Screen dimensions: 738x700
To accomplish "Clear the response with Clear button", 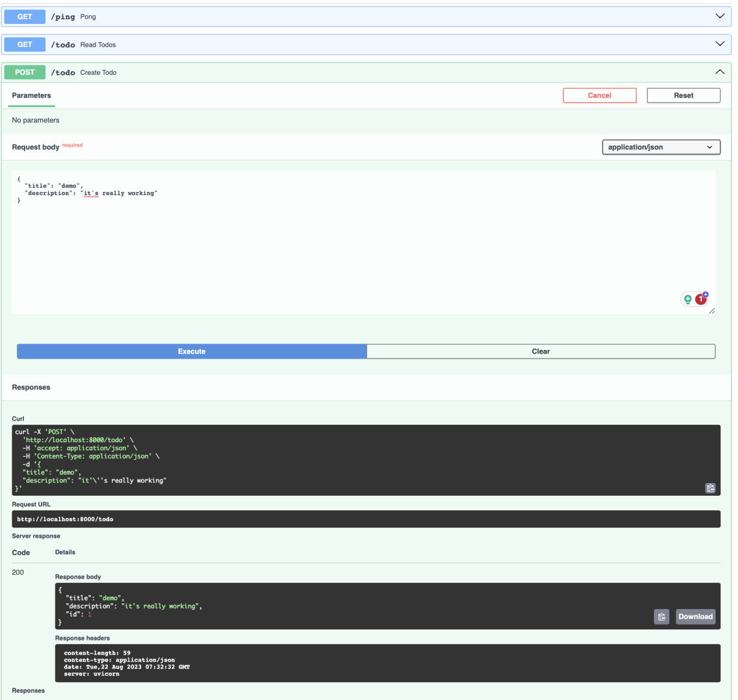I will click(540, 351).
